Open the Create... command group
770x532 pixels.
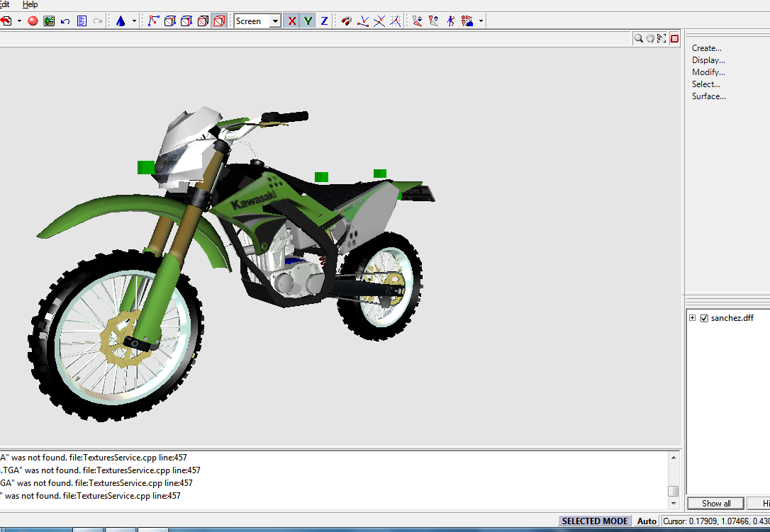(x=707, y=48)
